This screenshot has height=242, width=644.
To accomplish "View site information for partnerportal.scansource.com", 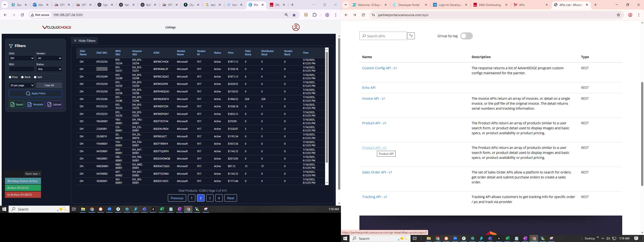I will [x=373, y=15].
